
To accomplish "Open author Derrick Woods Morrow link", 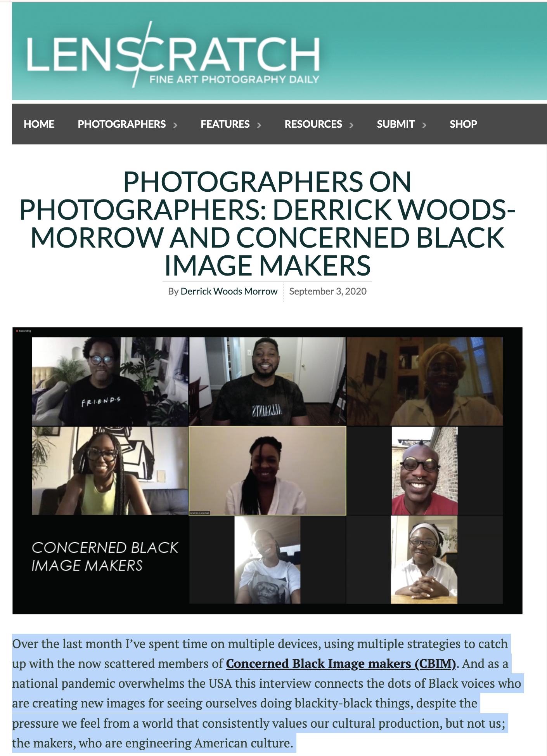I will (229, 291).
